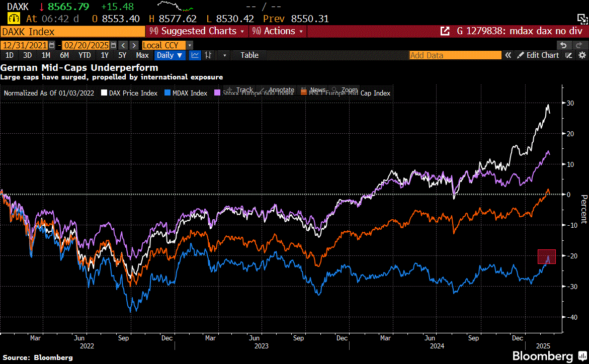Image resolution: width=589 pixels, height=364 pixels.
Task: Open the export icon beside G 1279838
Action: click(445, 31)
